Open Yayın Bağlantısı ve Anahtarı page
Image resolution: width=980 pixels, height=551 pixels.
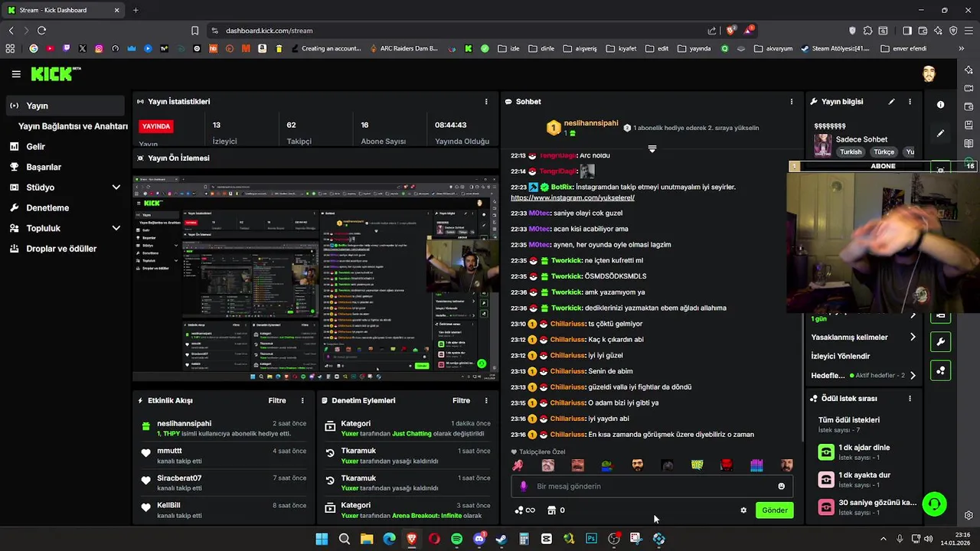coord(73,126)
